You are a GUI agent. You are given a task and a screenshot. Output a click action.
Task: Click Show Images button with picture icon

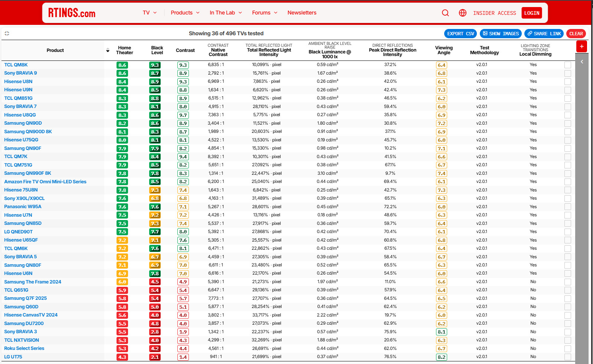click(x=501, y=34)
